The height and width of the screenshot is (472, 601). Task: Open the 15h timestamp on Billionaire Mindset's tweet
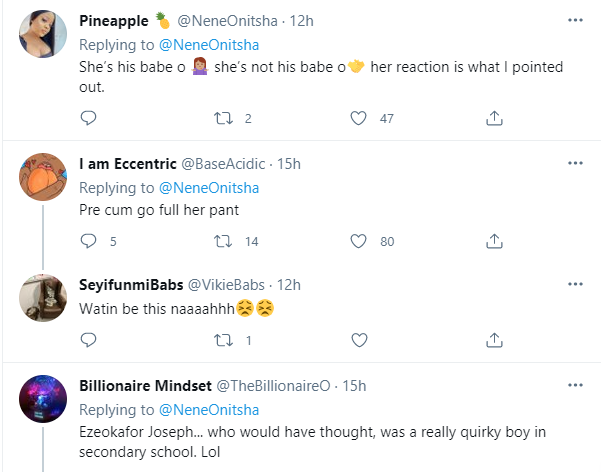[x=354, y=385]
